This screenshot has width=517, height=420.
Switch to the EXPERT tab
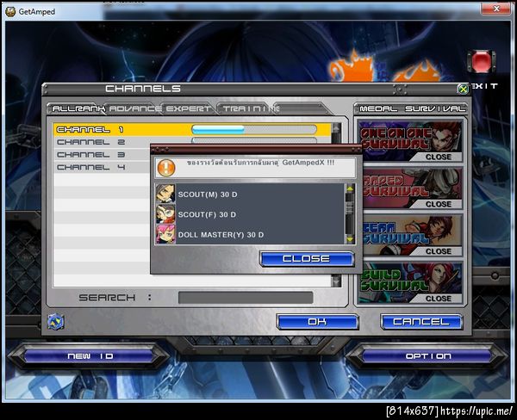tap(188, 108)
